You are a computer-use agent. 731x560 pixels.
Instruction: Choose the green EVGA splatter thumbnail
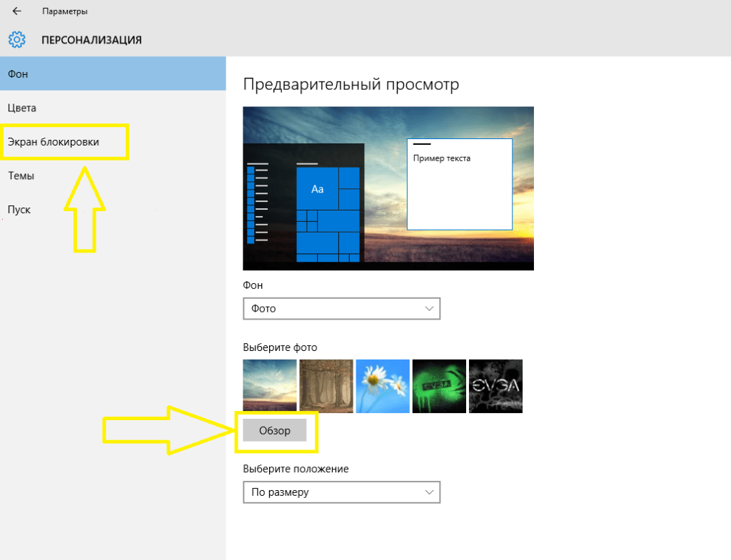click(x=439, y=386)
